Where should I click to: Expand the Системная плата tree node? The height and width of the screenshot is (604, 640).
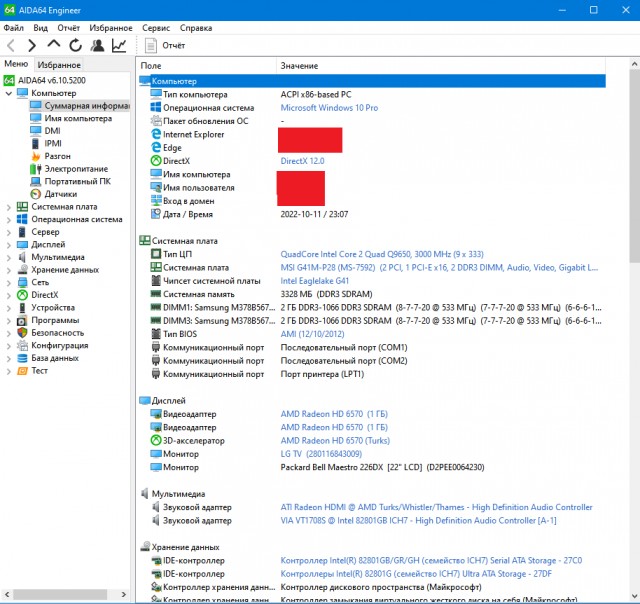[9, 207]
